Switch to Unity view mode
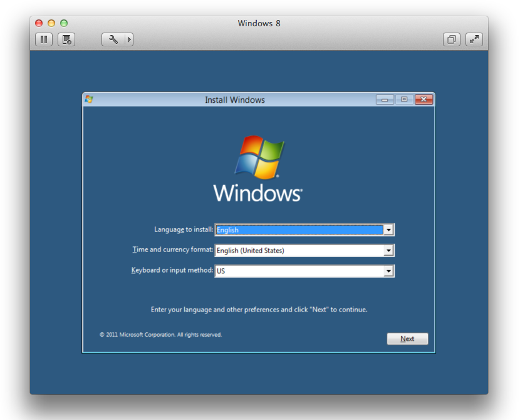 pos(451,39)
